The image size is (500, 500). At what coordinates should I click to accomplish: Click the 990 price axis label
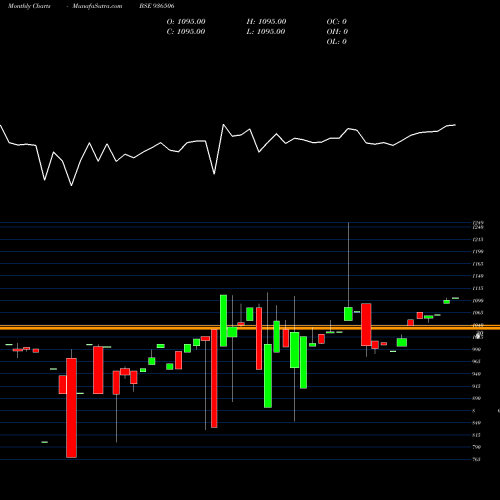pos(477,349)
